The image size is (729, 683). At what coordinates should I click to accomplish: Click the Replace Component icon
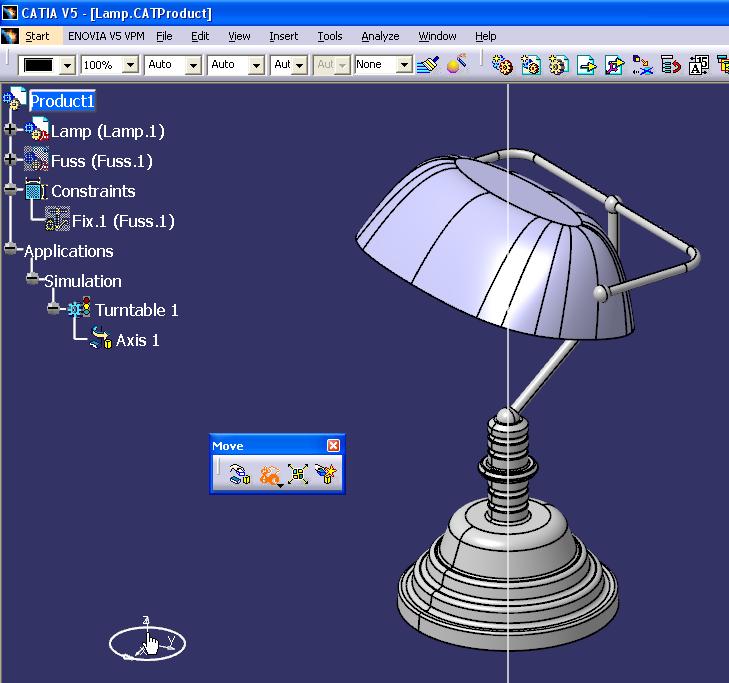coord(643,65)
